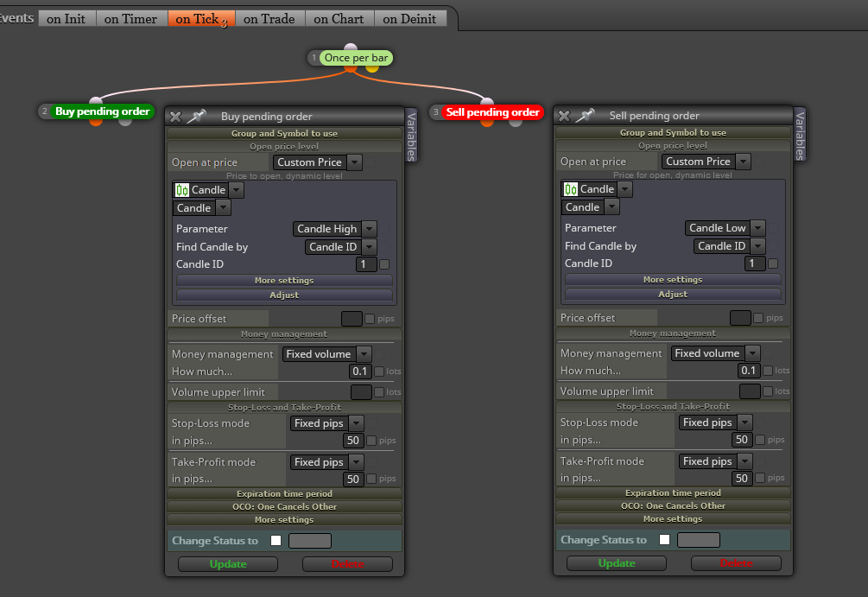Open Candle High parameter dropdown
The width and height of the screenshot is (868, 597).
coord(334,229)
